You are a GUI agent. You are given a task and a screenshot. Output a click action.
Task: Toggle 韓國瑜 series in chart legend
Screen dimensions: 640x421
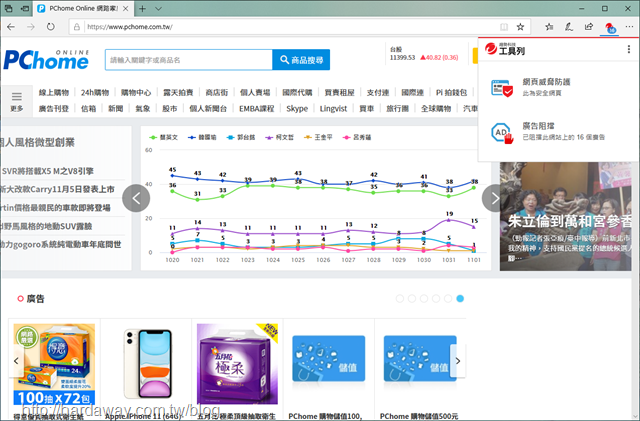[202, 137]
